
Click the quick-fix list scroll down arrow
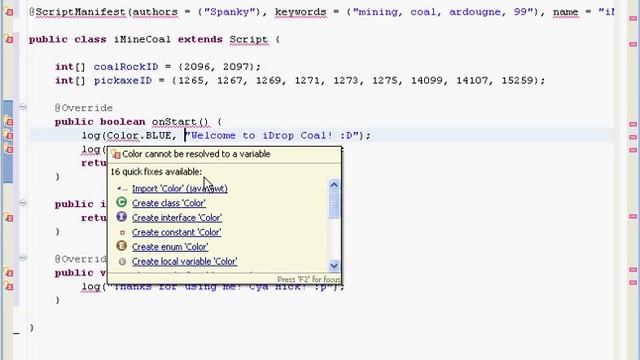point(334,266)
